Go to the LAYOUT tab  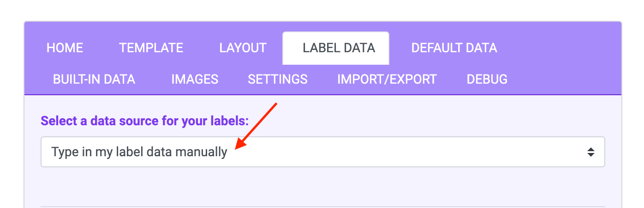click(x=243, y=48)
